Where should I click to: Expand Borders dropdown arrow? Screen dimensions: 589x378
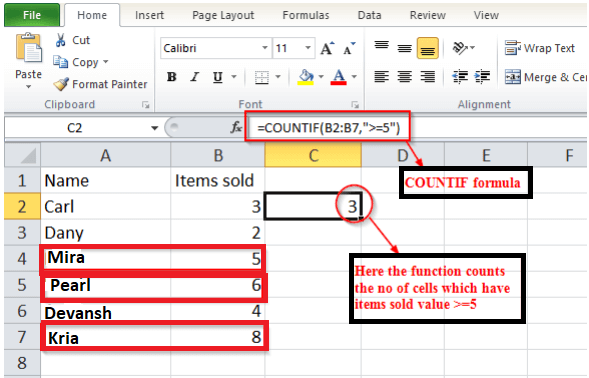coord(278,77)
